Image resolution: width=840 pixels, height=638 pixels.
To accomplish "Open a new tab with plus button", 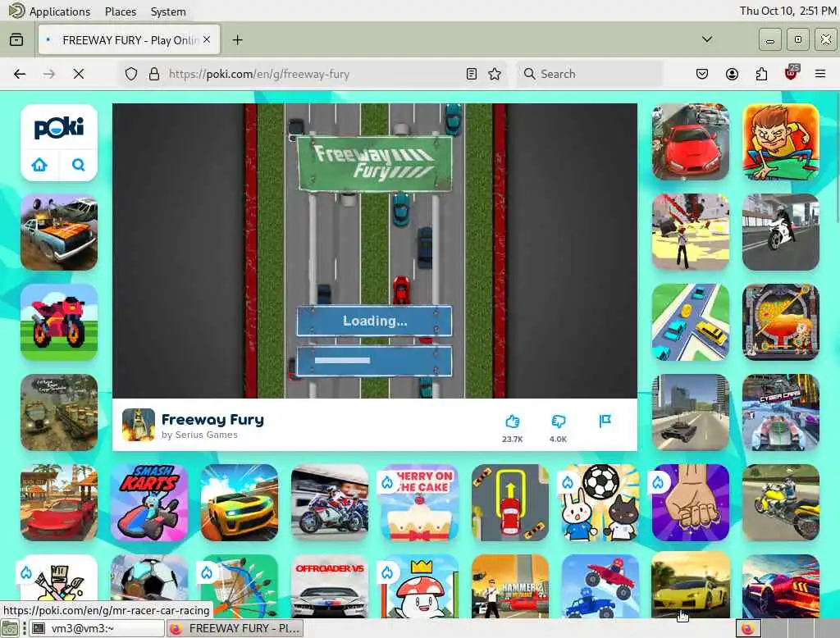I will pyautogui.click(x=237, y=39).
